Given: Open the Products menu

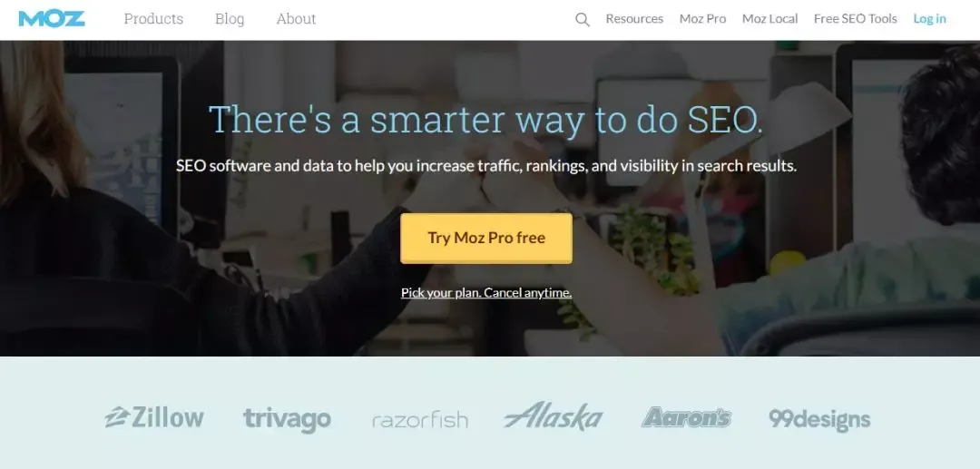Looking at the screenshot, I should click(153, 19).
